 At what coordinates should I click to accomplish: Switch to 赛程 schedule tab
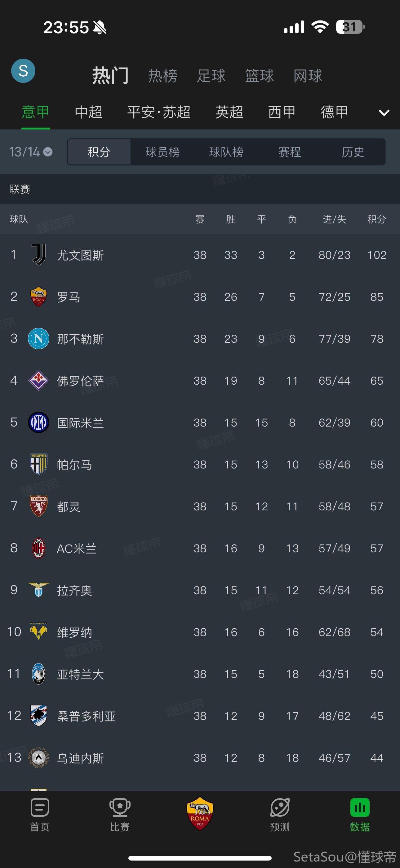290,152
